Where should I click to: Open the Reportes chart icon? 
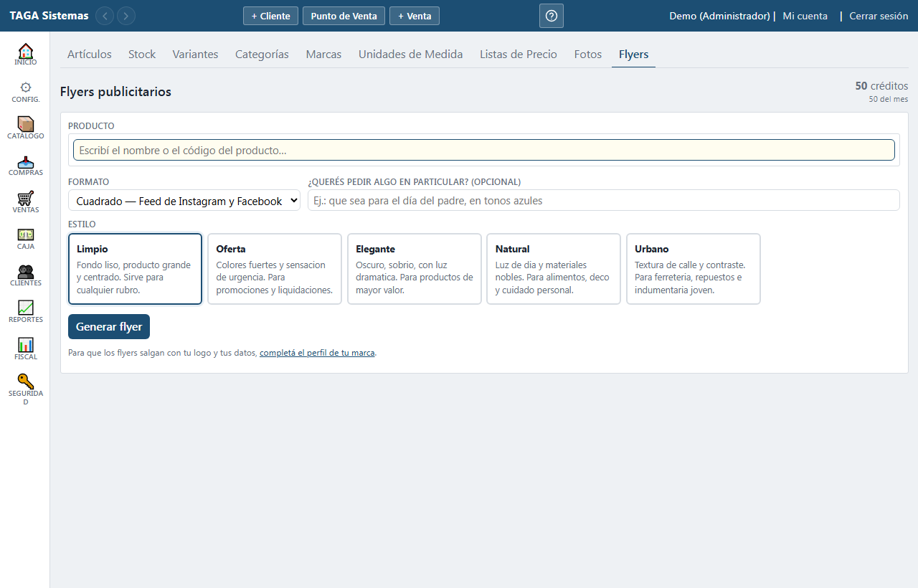25,308
